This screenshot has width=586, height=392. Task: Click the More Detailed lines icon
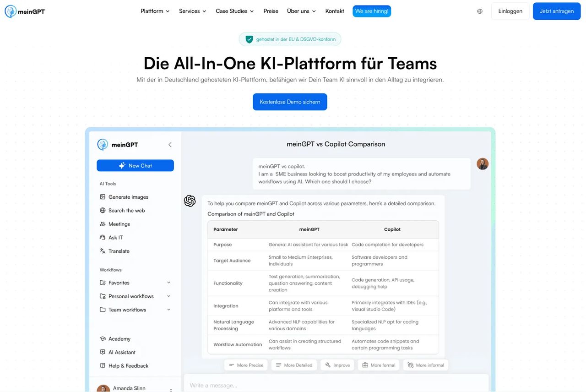coord(279,365)
